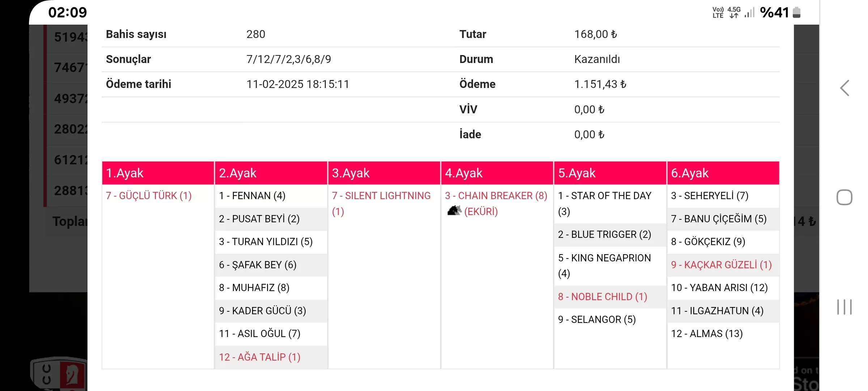This screenshot has width=868, height=391.
Task: Tap 7 - SILENT LIGHTNING entry
Action: coord(381,196)
